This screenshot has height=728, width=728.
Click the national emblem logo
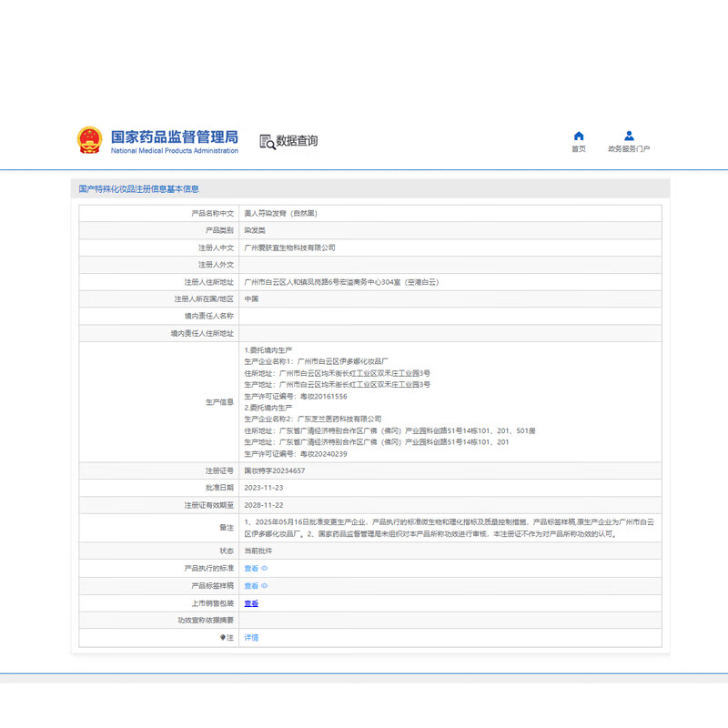click(x=89, y=141)
